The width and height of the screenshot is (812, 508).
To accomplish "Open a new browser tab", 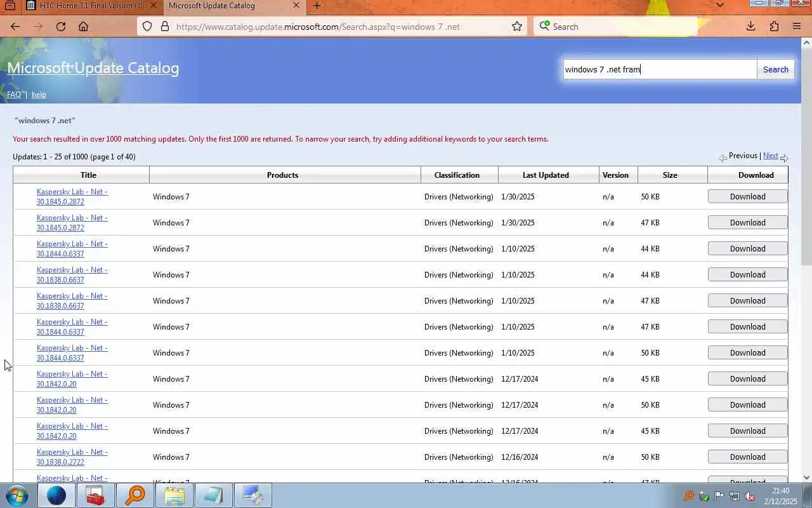I will (317, 6).
